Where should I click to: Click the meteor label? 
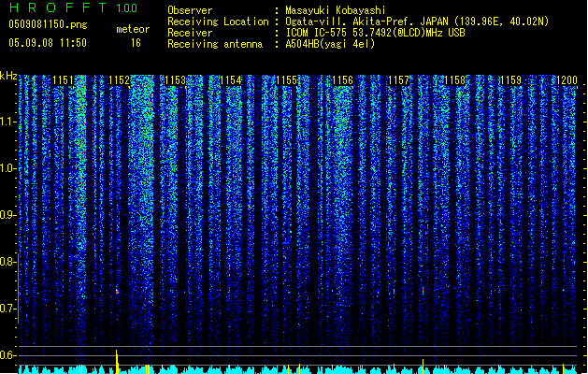[x=133, y=29]
